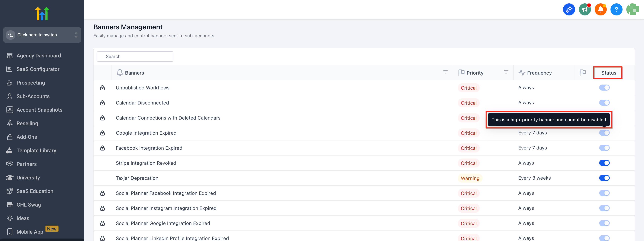Open the Template Library link
The image size is (644, 241).
(x=36, y=150)
